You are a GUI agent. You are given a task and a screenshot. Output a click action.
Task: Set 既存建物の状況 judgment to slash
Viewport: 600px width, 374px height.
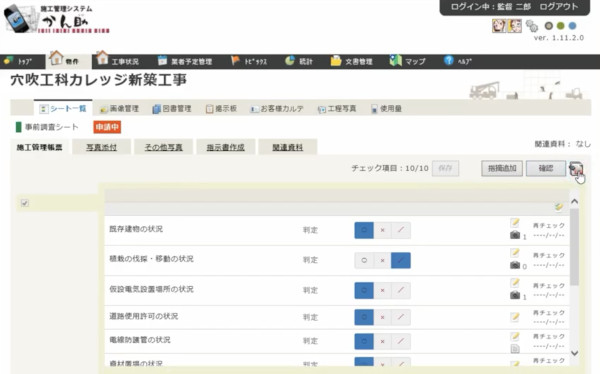pyautogui.click(x=401, y=230)
